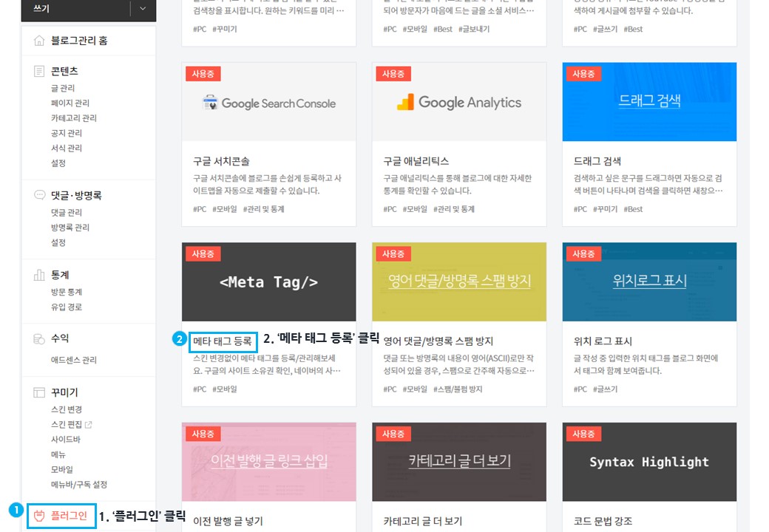The height and width of the screenshot is (532, 769).
Task: Click the 플러그인 plug icon
Action: click(x=39, y=515)
